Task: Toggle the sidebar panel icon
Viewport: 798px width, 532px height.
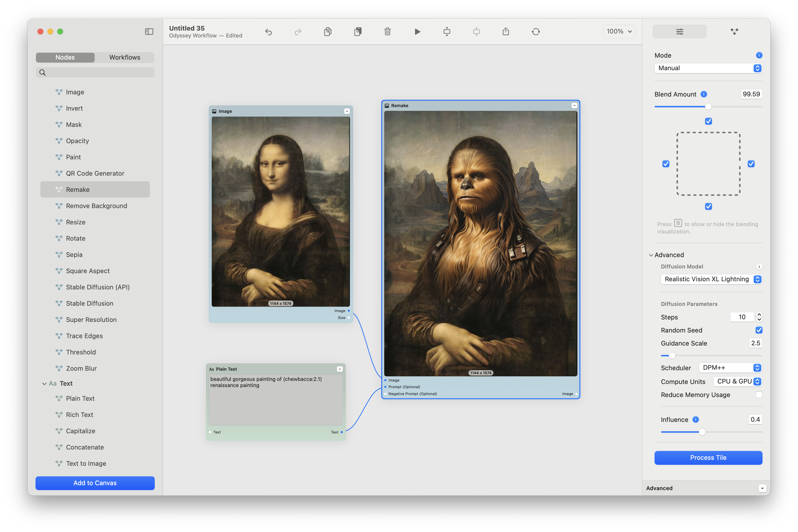Action: (149, 32)
